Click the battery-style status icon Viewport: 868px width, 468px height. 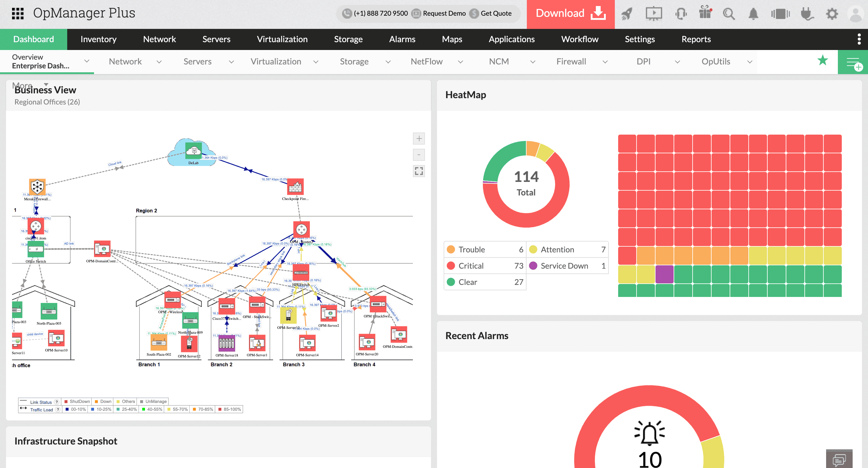point(780,14)
